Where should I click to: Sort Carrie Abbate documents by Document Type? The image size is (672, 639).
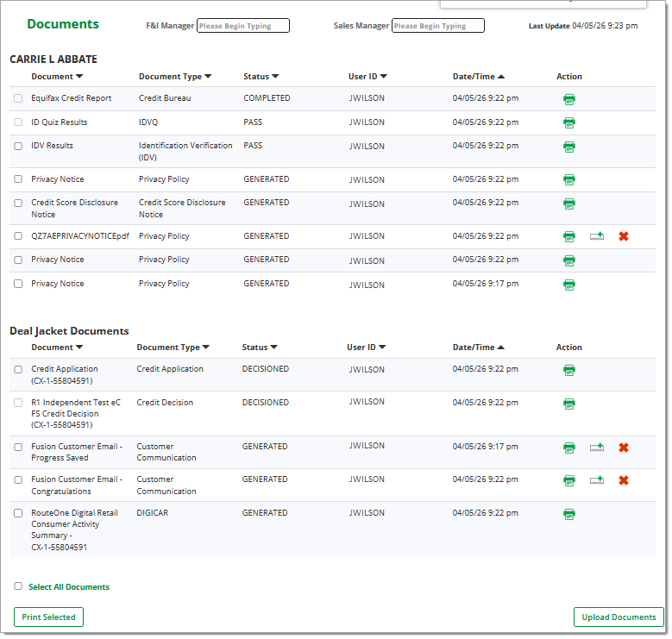click(175, 76)
